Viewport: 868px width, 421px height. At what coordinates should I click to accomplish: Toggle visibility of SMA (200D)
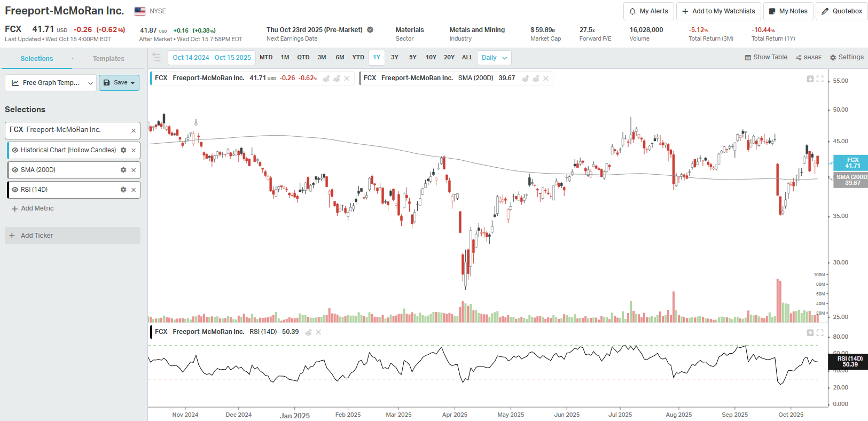coord(15,170)
